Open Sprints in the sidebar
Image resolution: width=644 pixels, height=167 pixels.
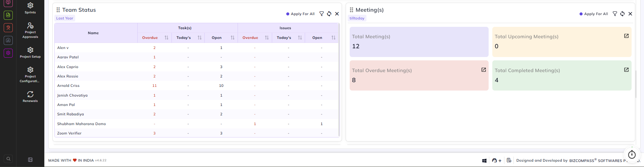[30, 8]
